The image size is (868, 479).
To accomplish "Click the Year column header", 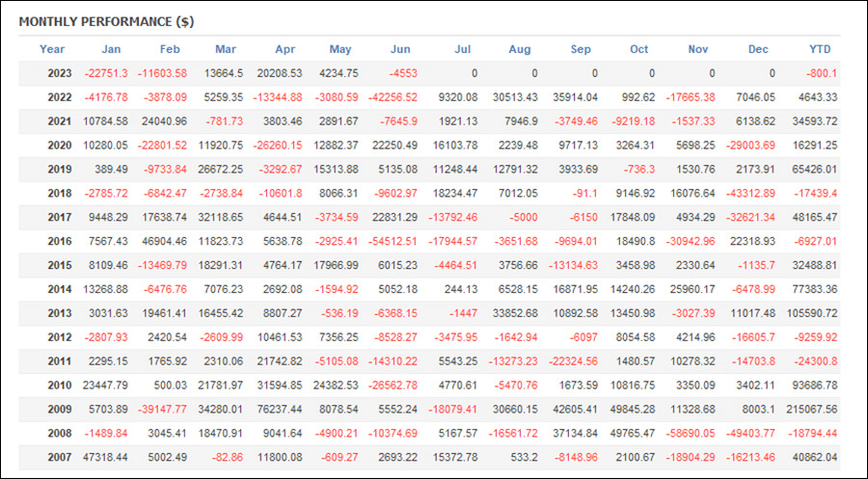I will tap(52, 49).
